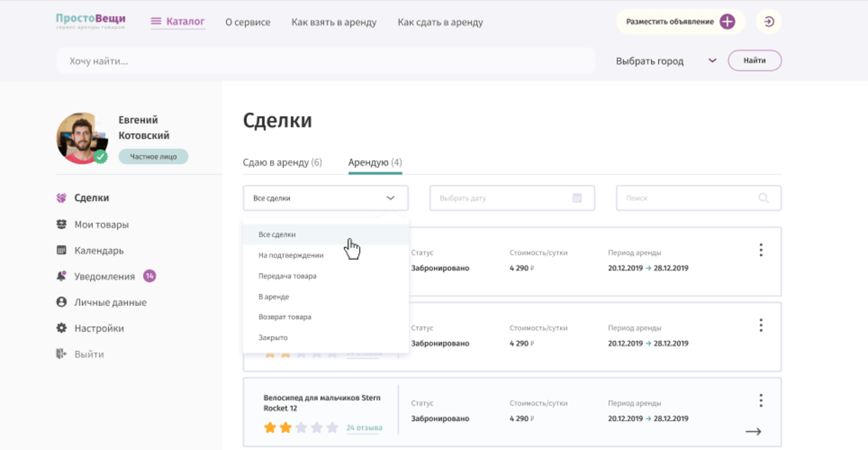Click fifth star rating of Велосипед Stern

click(x=332, y=427)
